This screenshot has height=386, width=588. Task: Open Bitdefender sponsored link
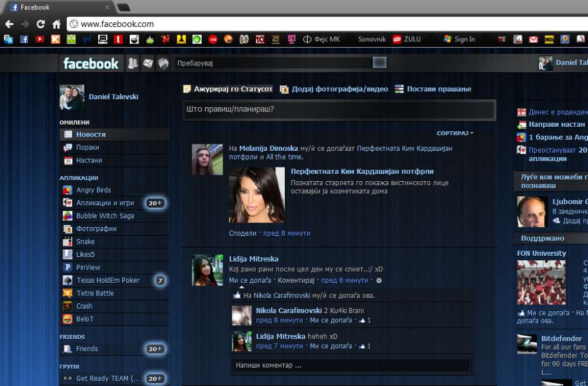562,339
